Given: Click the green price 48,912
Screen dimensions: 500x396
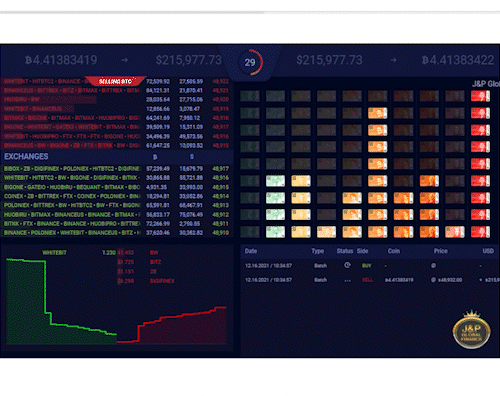Looking at the screenshot, I should 221,214.
